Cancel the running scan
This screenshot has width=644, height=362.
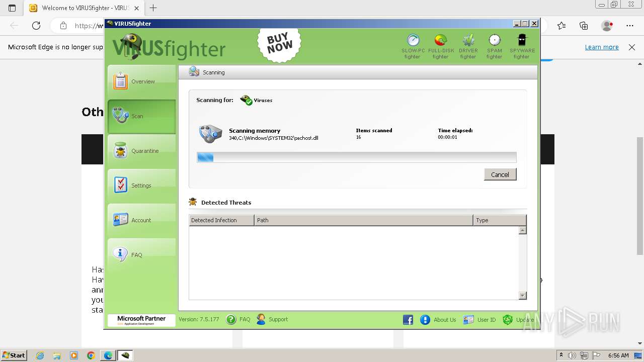click(500, 174)
